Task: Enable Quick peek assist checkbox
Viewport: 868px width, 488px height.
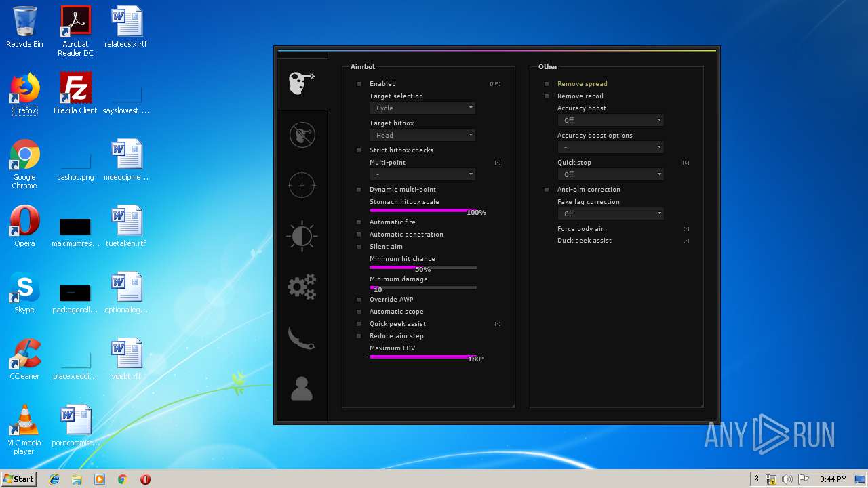Action: coord(359,324)
